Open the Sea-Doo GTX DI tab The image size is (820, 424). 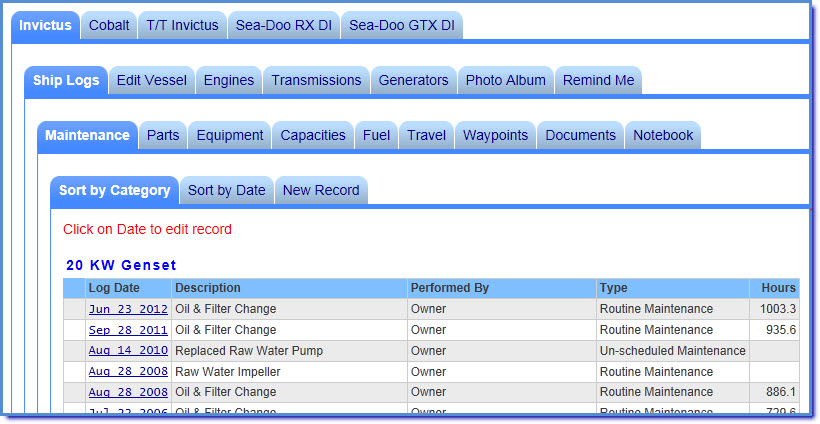click(x=401, y=26)
